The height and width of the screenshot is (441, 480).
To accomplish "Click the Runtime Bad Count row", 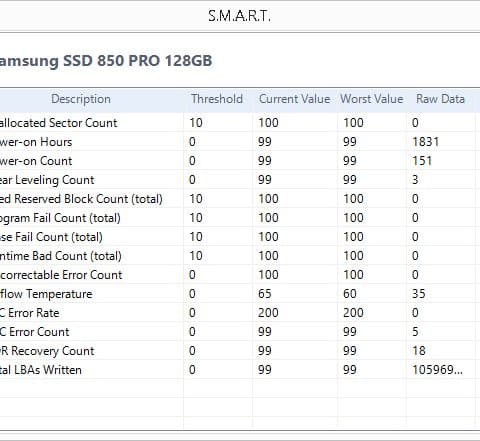I will click(237, 256).
